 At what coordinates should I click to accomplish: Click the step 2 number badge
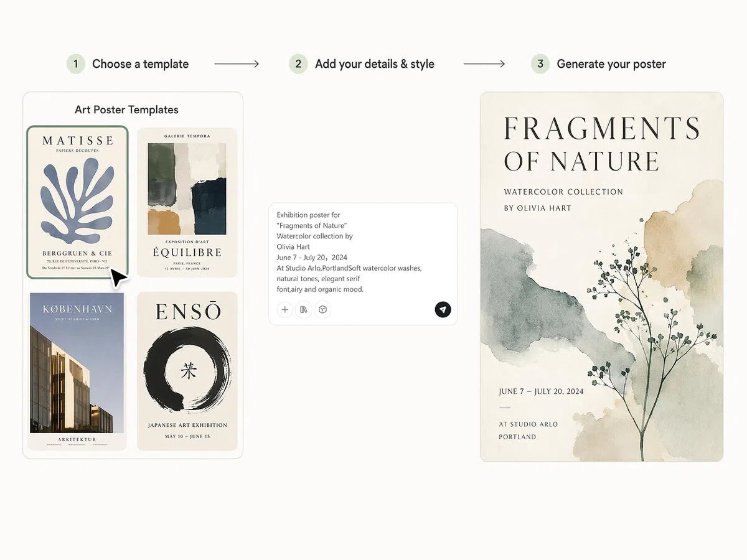pos(298,64)
